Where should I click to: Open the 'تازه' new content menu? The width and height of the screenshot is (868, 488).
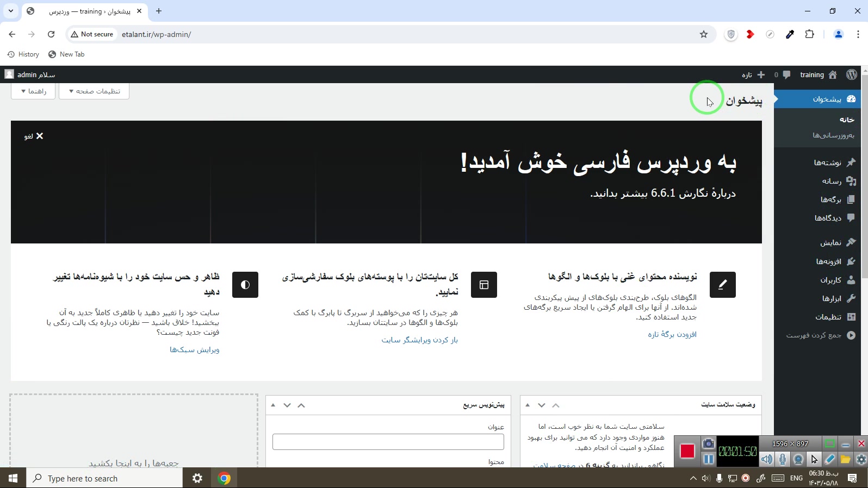[x=753, y=74]
